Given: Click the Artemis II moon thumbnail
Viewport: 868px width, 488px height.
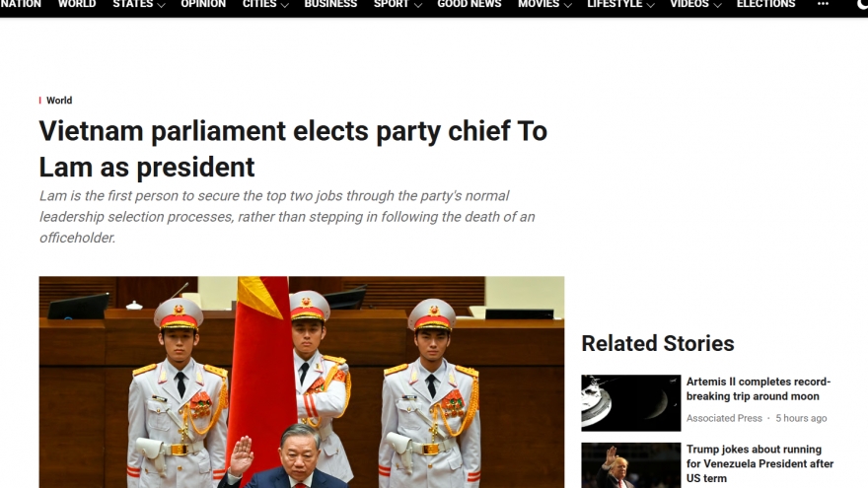Looking at the screenshot, I should (631, 403).
